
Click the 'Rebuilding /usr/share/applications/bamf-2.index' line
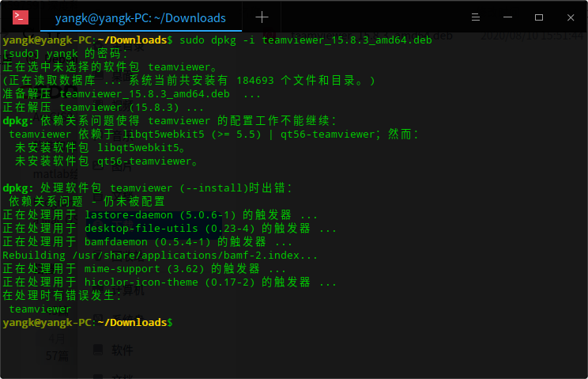160,256
